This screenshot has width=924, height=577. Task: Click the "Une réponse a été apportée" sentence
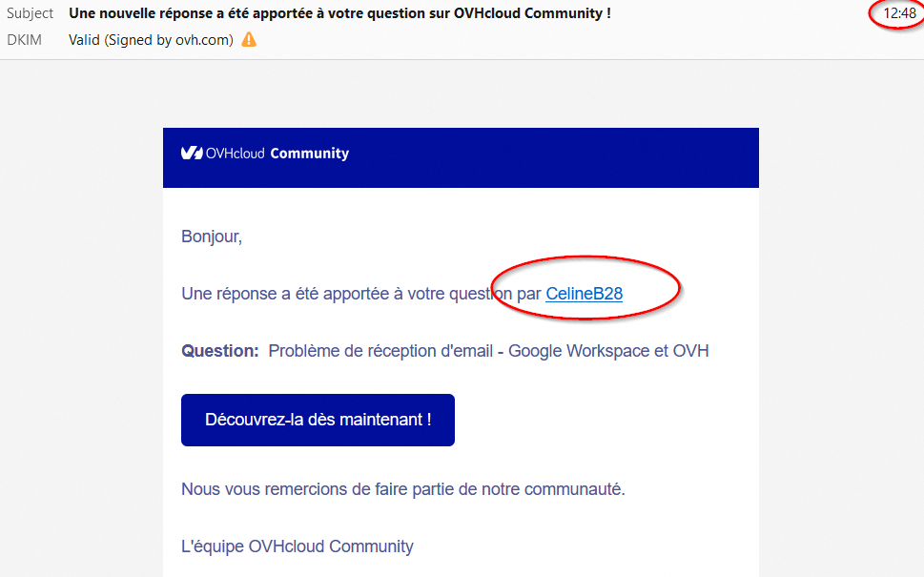coord(343,294)
